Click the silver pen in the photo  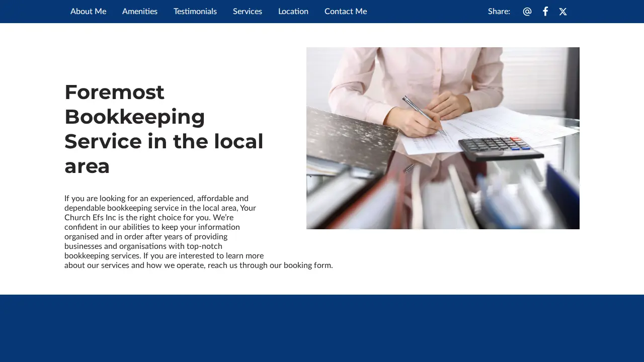tap(424, 115)
